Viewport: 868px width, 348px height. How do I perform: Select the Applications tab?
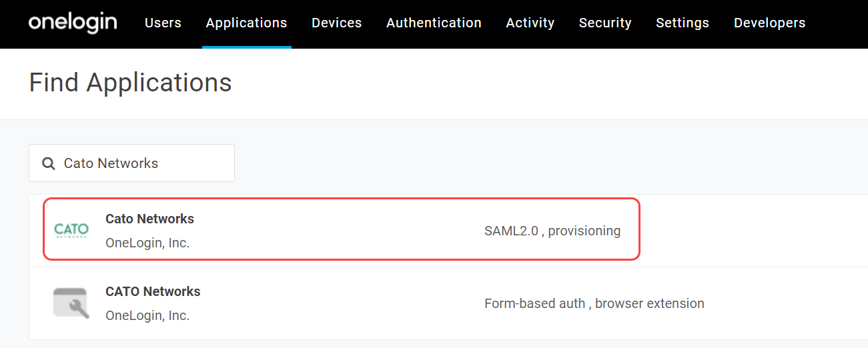click(246, 23)
